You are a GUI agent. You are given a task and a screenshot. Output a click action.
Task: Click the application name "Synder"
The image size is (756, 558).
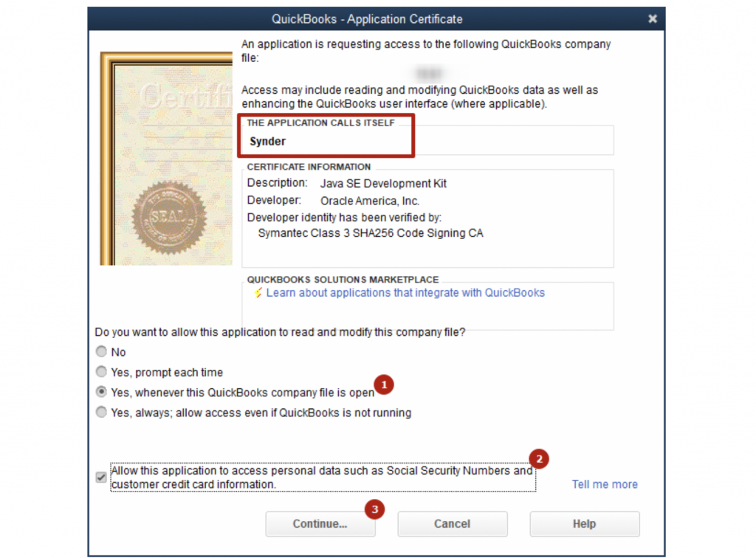pos(267,141)
